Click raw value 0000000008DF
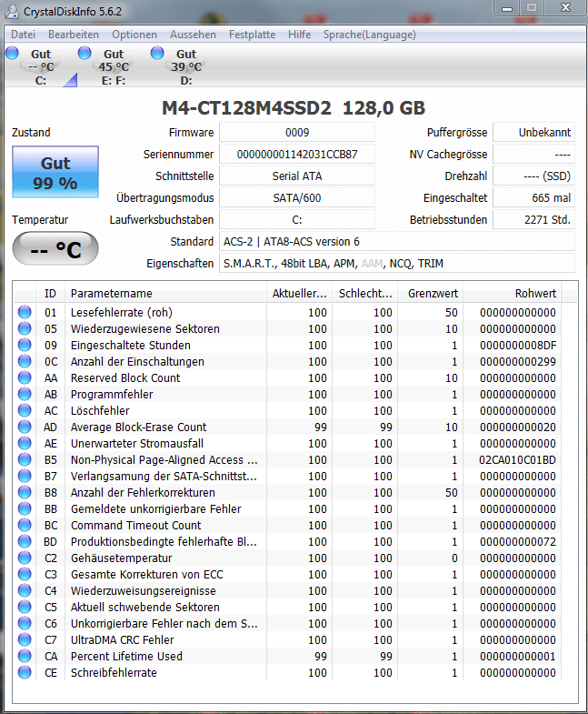Viewport: 588px width, 714px height. [518, 345]
